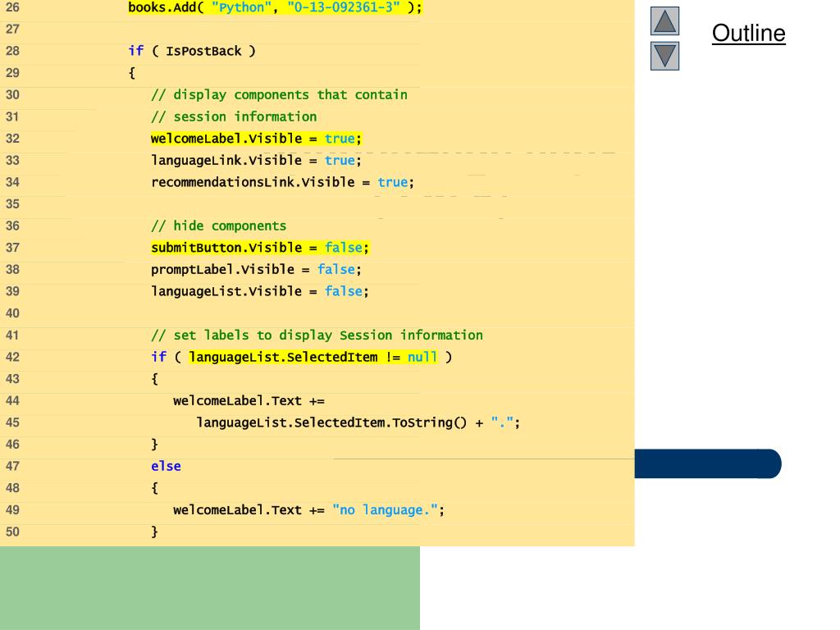Click comment '// session information'
Screen dimensions: 840x630
point(234,116)
